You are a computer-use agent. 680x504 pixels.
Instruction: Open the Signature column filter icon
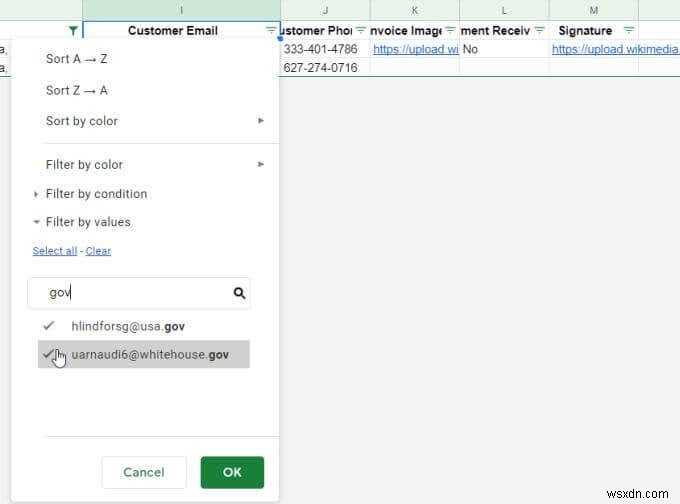[629, 30]
